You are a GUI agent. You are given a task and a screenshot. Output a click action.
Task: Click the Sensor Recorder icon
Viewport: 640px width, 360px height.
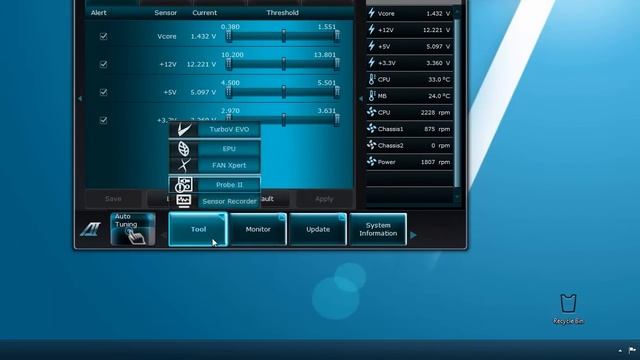pyautogui.click(x=184, y=201)
